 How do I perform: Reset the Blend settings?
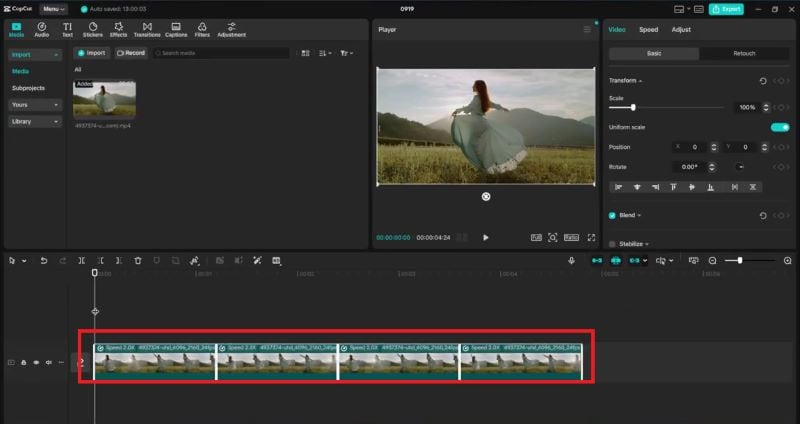(x=763, y=216)
